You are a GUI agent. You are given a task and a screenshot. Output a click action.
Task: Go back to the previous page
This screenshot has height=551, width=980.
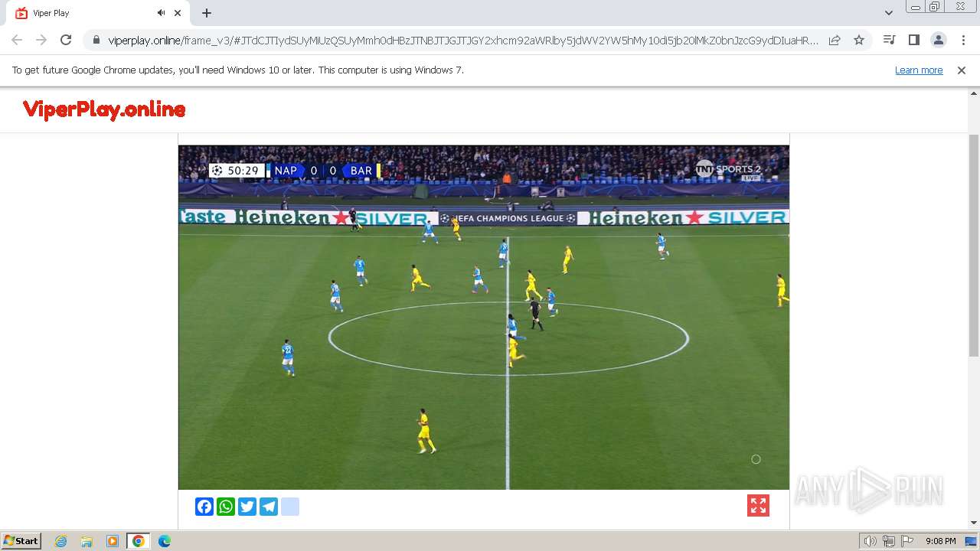17,40
